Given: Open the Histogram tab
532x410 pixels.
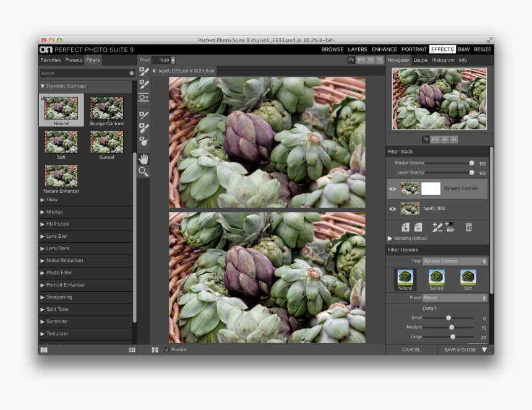Looking at the screenshot, I should coord(442,60).
